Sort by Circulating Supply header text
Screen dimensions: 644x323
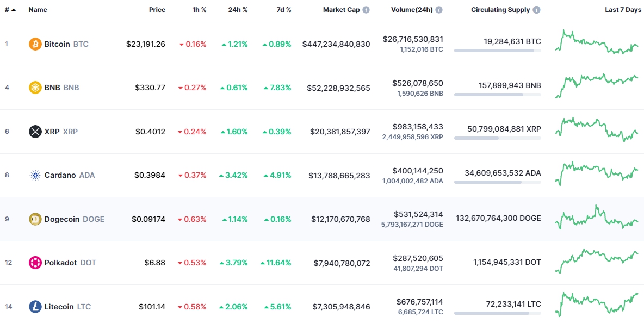tap(500, 10)
